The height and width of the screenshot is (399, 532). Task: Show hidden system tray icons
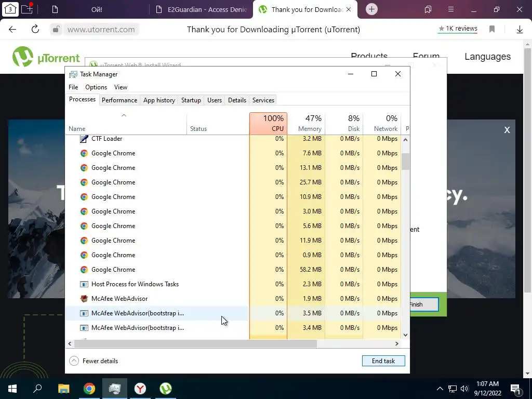[440, 389]
